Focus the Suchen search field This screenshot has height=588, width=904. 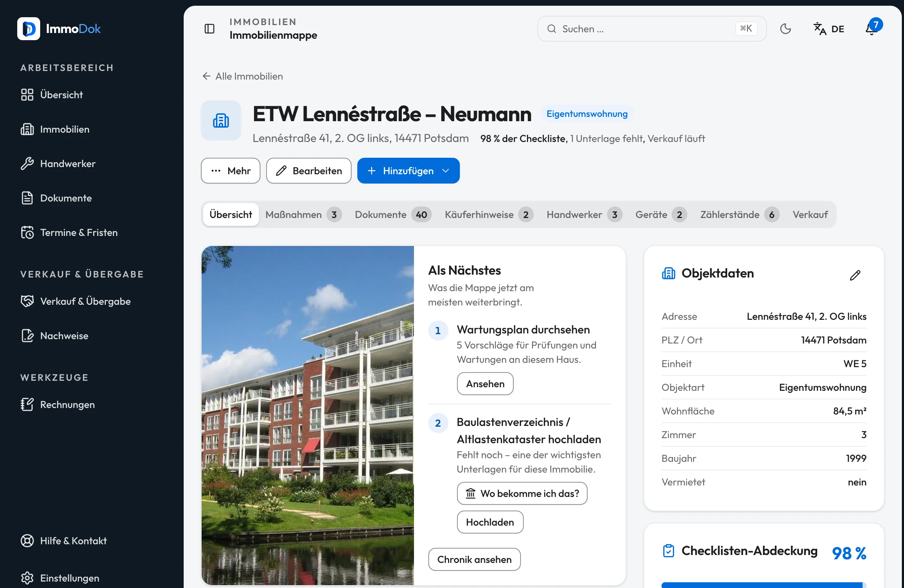tap(652, 29)
